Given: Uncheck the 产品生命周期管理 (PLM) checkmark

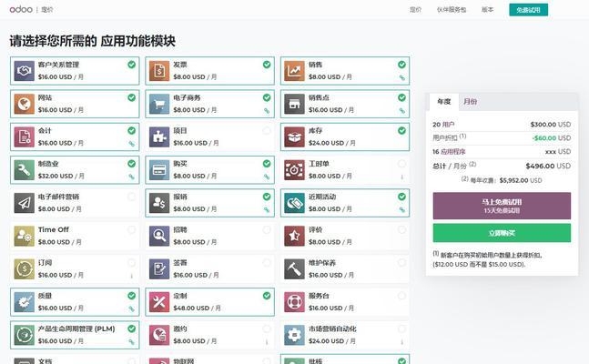Looking at the screenshot, I should coord(131,329).
